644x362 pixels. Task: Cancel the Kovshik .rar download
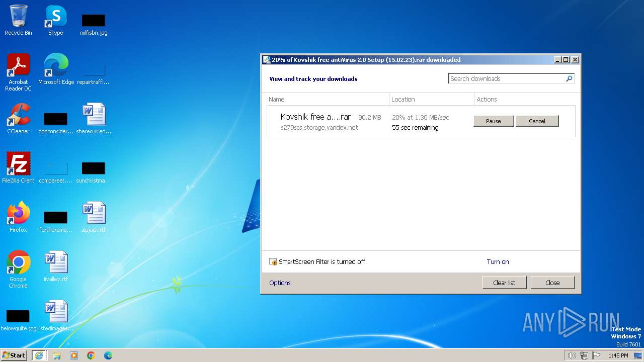pyautogui.click(x=537, y=121)
